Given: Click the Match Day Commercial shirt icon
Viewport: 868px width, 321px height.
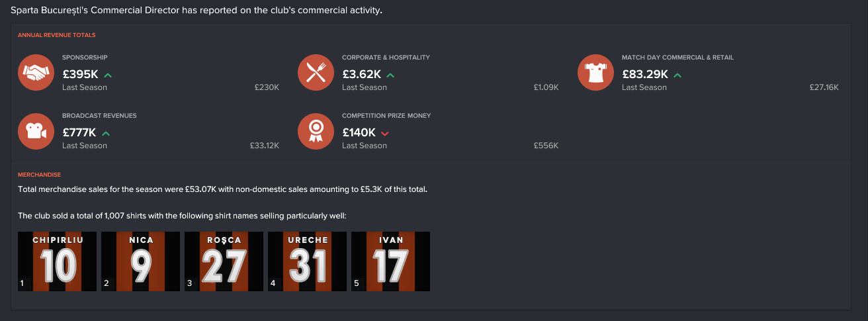Looking at the screenshot, I should 596,73.
